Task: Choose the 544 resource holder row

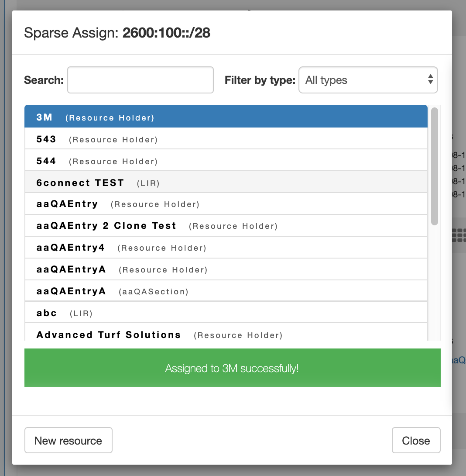Action: (x=226, y=161)
